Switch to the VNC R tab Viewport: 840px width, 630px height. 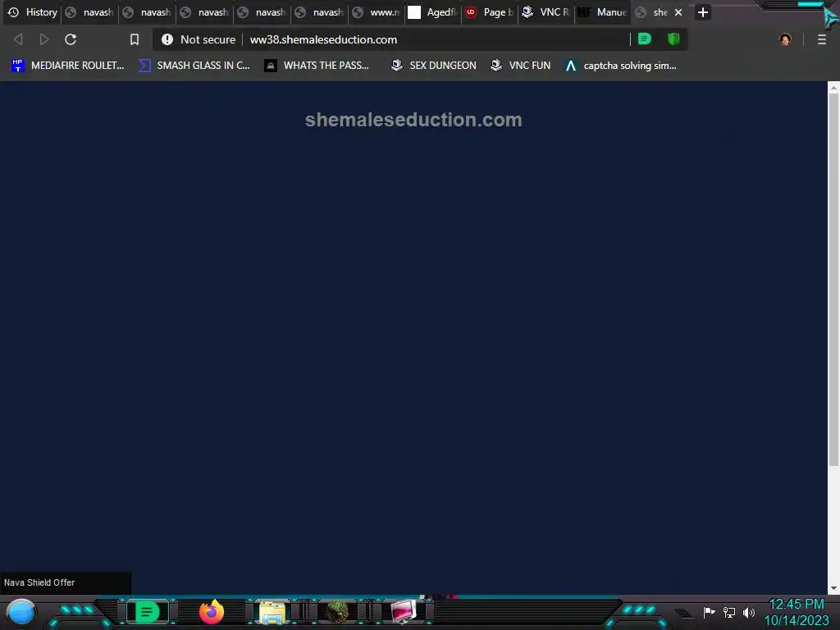pyautogui.click(x=546, y=12)
